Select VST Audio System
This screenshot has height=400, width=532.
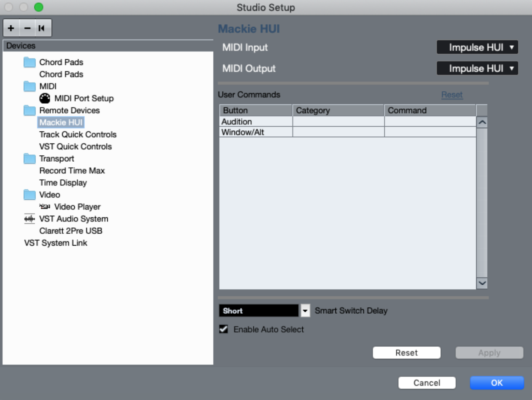[x=74, y=219]
